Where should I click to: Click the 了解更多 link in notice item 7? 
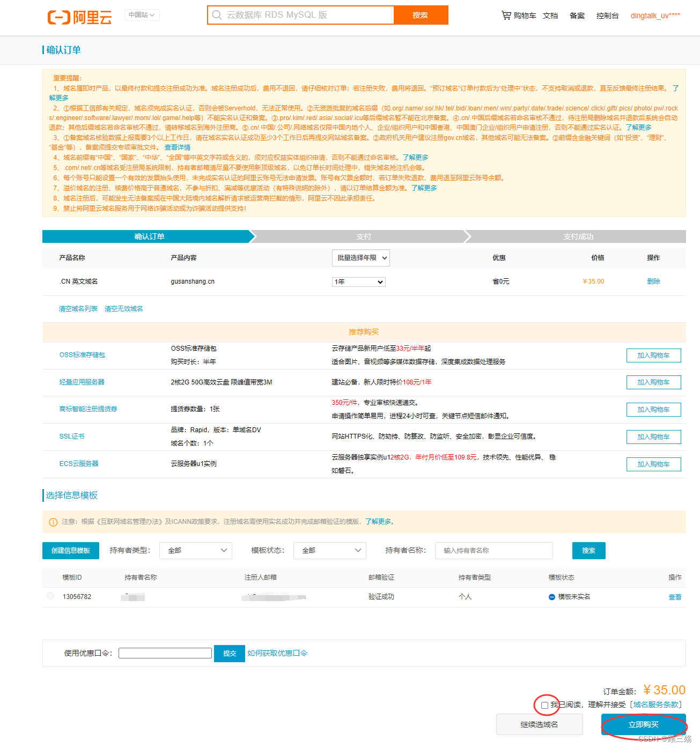point(424,188)
